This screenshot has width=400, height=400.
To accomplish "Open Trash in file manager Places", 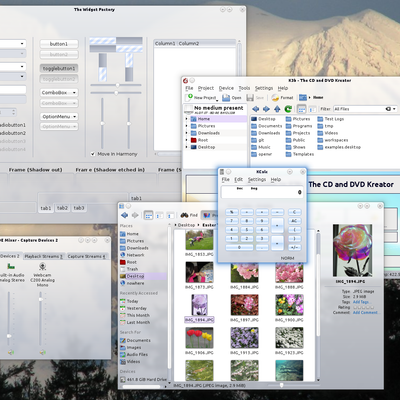I will 129,269.
